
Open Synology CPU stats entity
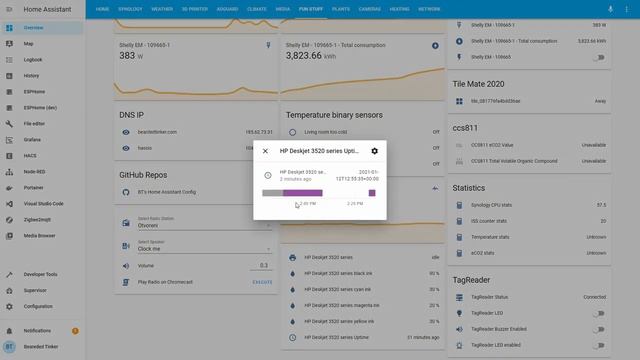click(529, 205)
